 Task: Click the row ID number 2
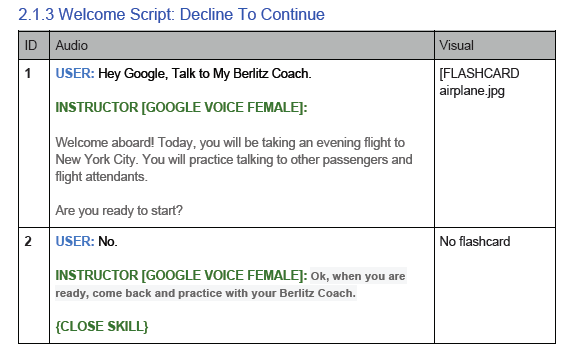[x=28, y=241]
